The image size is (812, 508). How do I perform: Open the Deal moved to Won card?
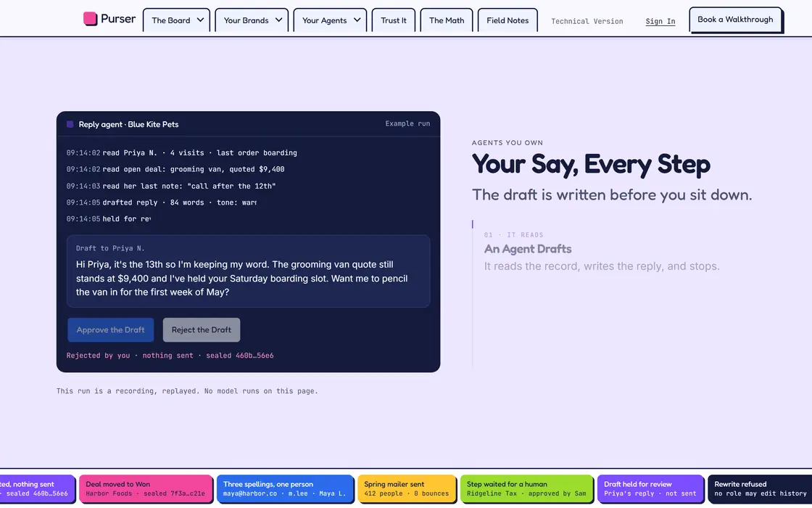146,489
